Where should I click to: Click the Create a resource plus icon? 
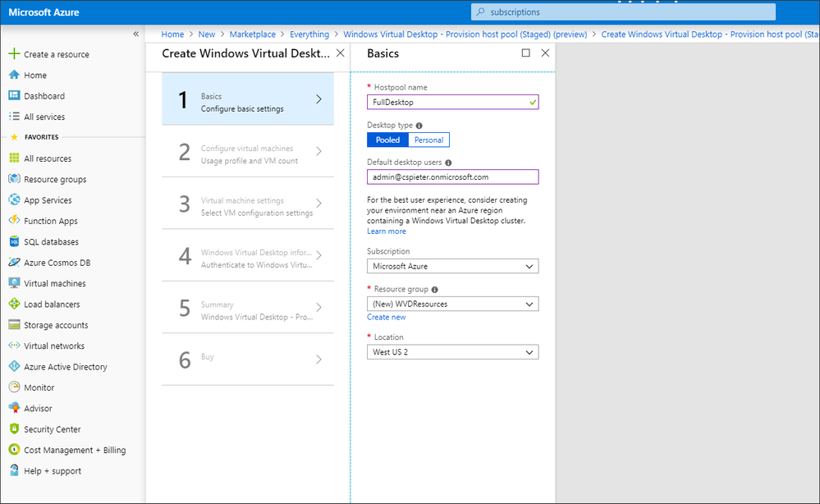14,54
